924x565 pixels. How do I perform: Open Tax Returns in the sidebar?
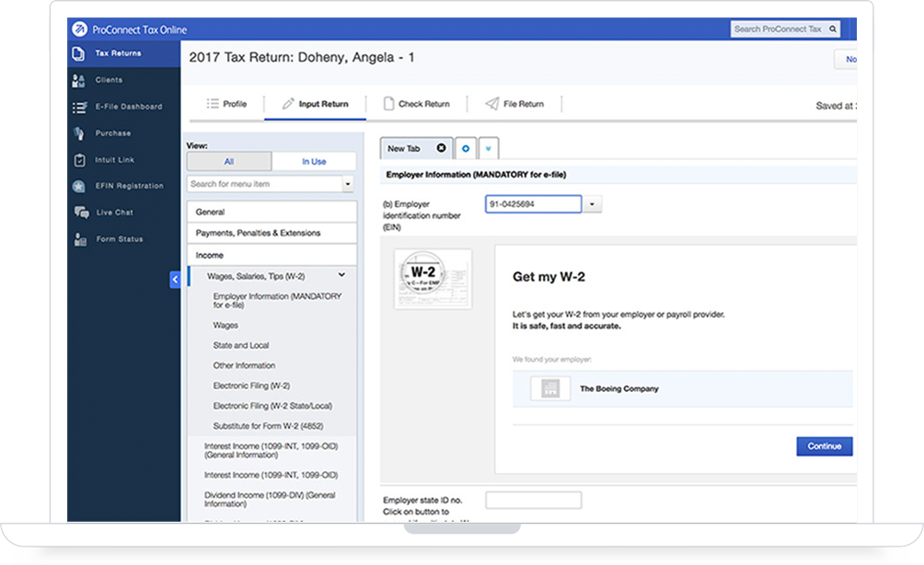[123, 53]
